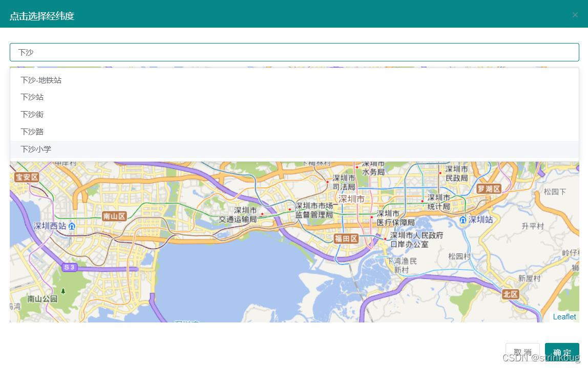Click the 北区 marker on map

click(510, 294)
